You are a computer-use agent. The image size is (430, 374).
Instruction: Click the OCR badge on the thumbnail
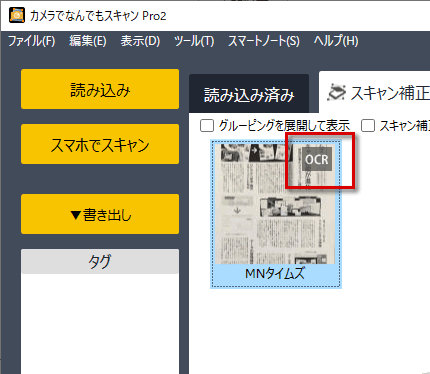pos(316,159)
